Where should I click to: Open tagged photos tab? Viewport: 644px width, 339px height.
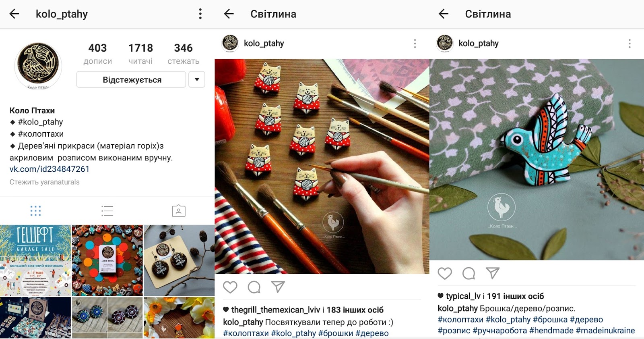coord(179,211)
